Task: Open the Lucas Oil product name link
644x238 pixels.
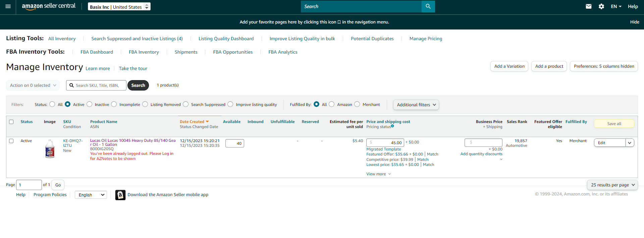Action: coord(133,142)
